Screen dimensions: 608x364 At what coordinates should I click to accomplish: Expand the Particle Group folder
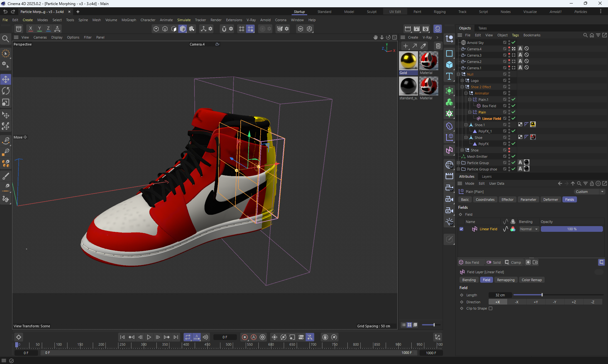point(458,163)
